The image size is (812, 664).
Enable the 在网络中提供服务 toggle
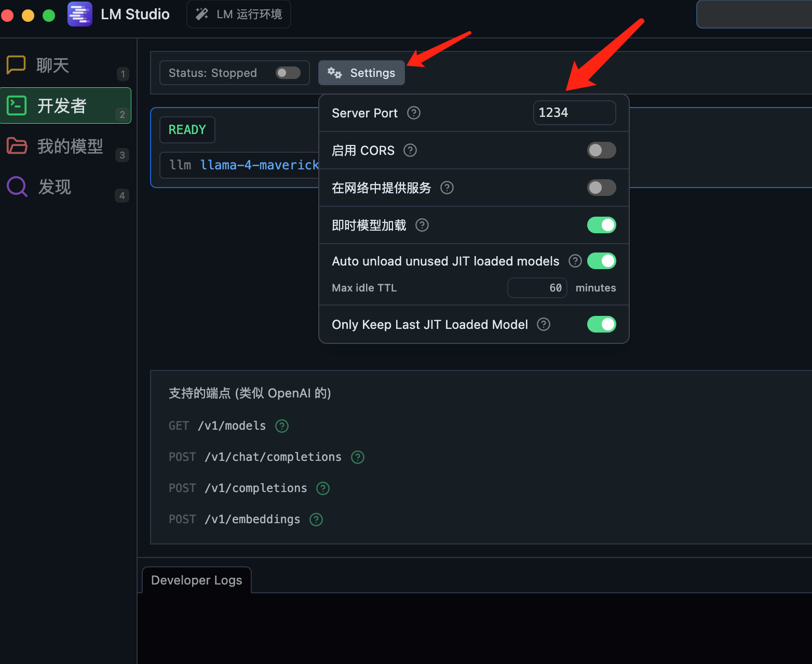[x=601, y=188]
